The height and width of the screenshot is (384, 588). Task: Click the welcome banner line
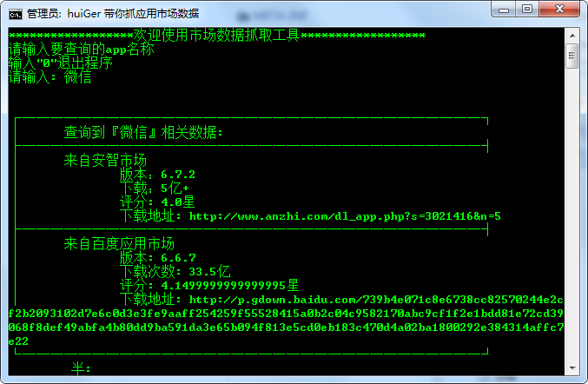[x=217, y=36]
